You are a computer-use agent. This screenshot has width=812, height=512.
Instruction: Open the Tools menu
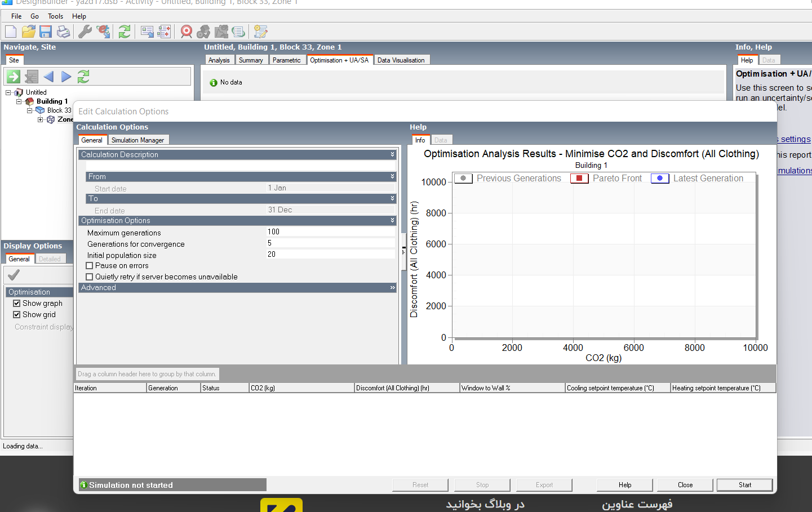tap(55, 16)
